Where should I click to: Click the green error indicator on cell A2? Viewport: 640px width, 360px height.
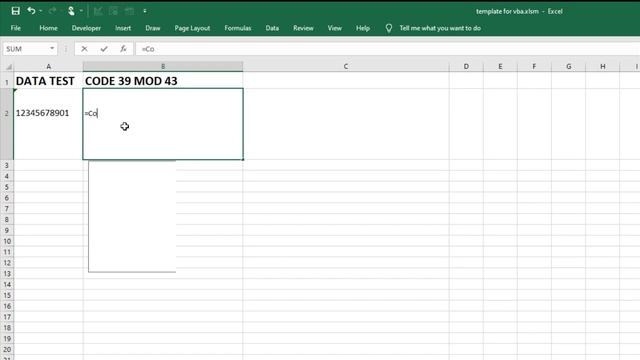tap(16, 90)
